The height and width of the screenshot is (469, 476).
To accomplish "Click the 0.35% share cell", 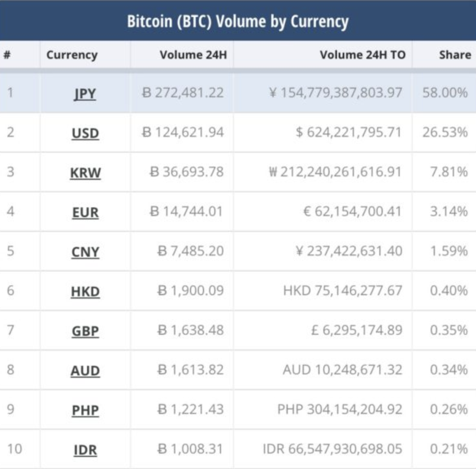I will click(449, 330).
